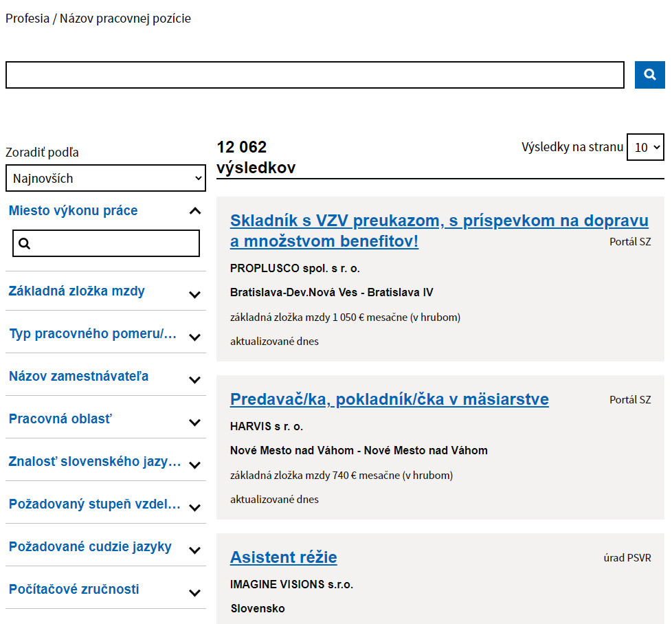Click the Znalosť slovenského jazyka filter label
This screenshot has width=672, height=624.
(95, 461)
